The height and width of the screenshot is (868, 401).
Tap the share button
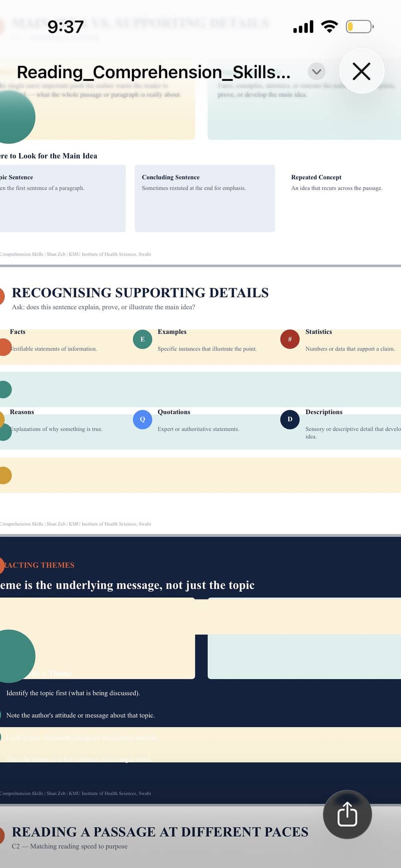(x=347, y=814)
